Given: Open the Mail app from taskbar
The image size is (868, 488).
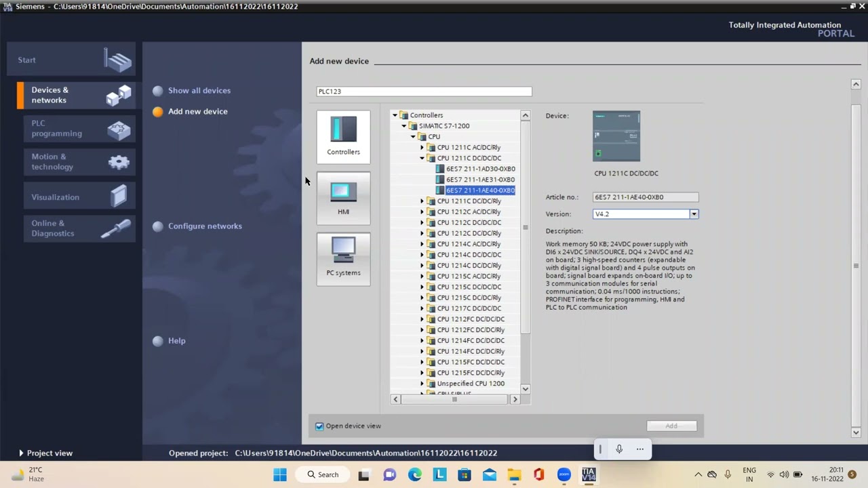Looking at the screenshot, I should [x=489, y=474].
